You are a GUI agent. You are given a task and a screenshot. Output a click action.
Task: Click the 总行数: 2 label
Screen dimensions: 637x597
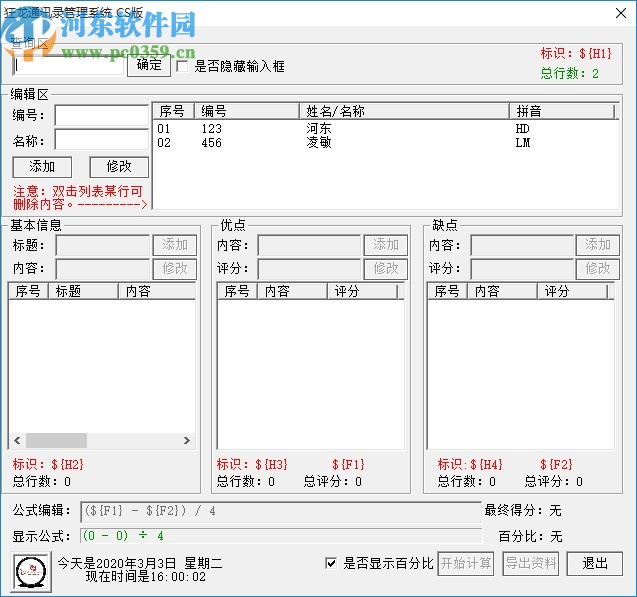coord(570,74)
